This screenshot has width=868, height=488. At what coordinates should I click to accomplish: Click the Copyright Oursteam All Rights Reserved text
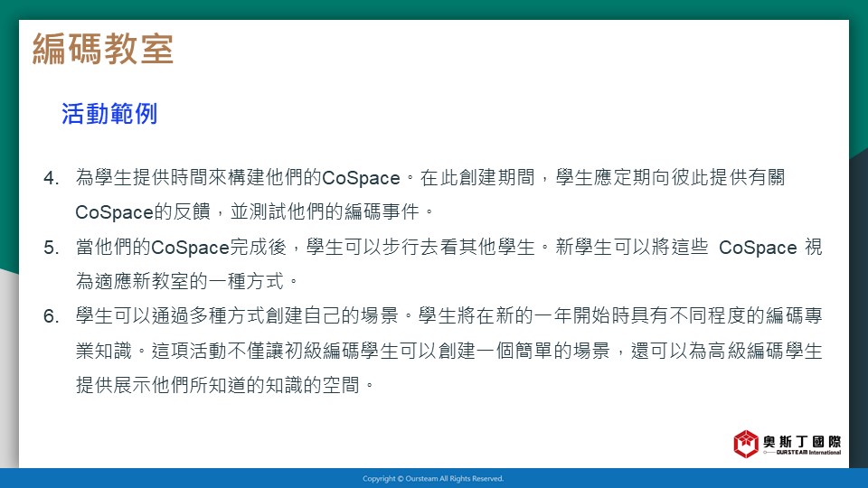coord(433,479)
